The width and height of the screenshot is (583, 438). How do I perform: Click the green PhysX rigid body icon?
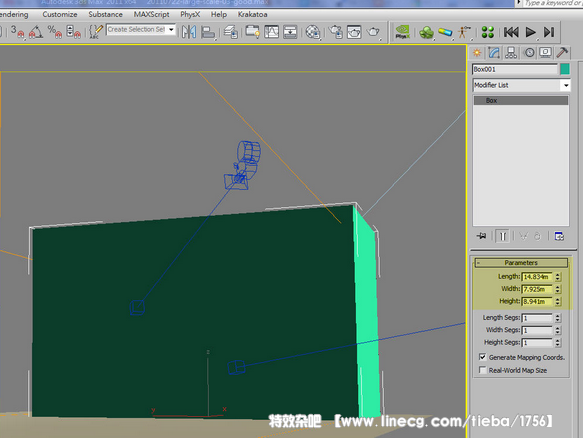(x=426, y=32)
